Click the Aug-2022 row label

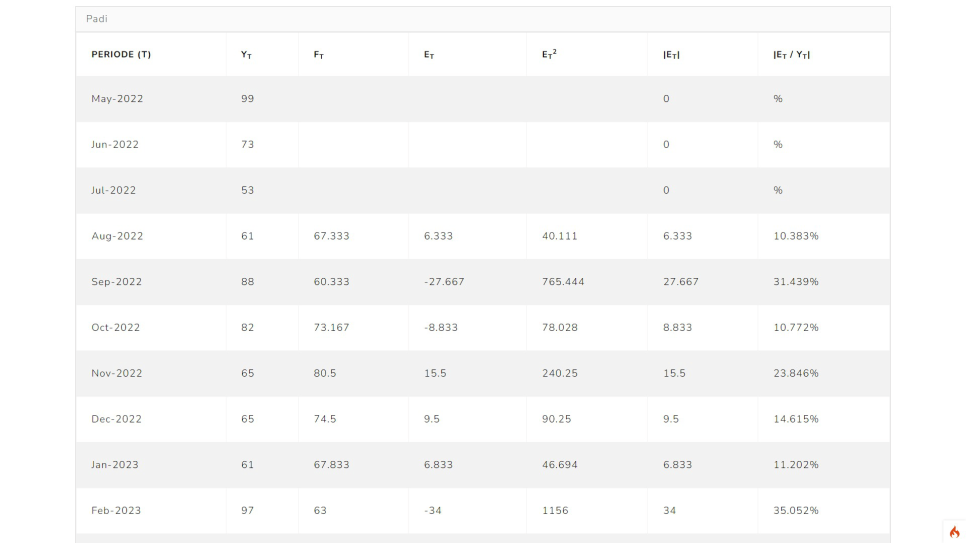(x=117, y=236)
